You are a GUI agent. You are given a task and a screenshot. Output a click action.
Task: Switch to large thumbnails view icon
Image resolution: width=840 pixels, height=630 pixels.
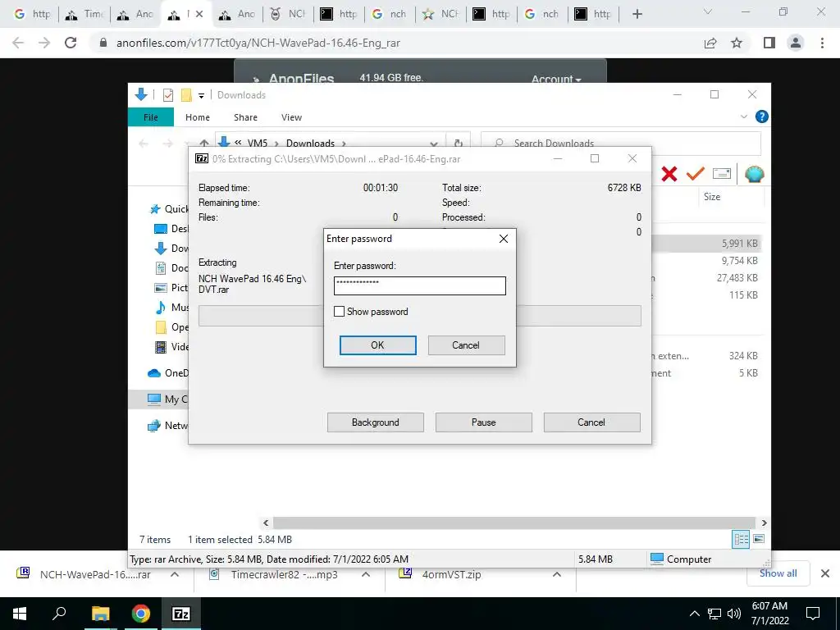[759, 539]
